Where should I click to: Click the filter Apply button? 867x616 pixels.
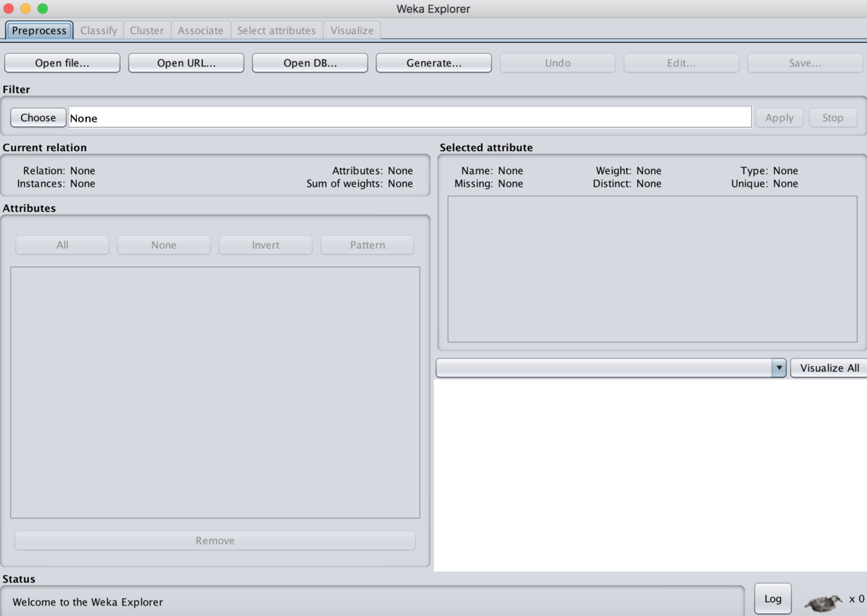coord(779,117)
